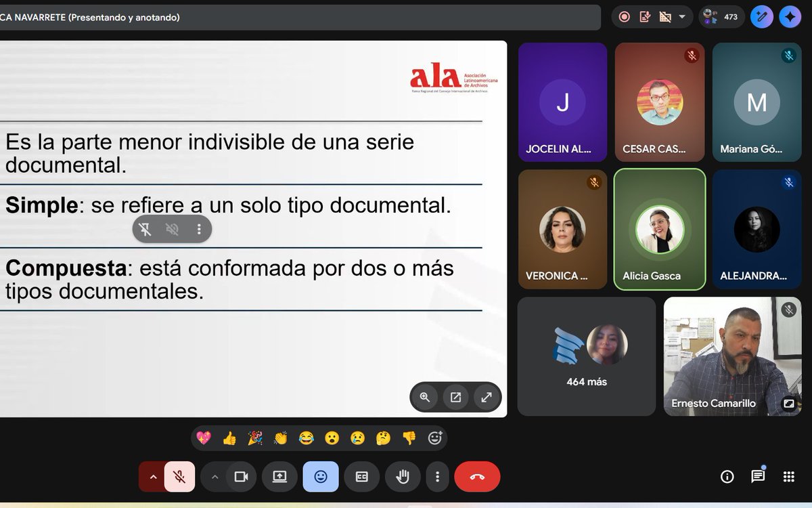Screen dimensions: 812x508
Task: Click the word Compuesta on the slide
Action: (x=66, y=268)
